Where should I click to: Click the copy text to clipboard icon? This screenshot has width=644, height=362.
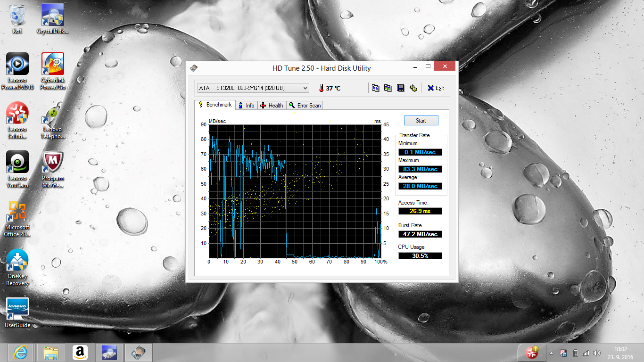375,88
